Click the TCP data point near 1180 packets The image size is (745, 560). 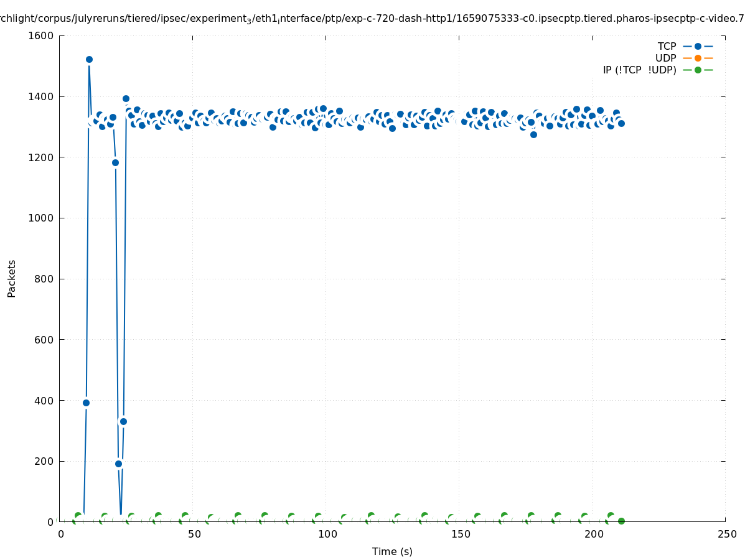pos(115,162)
